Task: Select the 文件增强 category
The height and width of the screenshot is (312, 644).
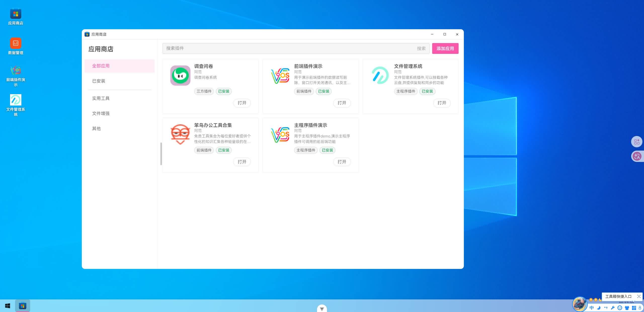Action: 119,114
